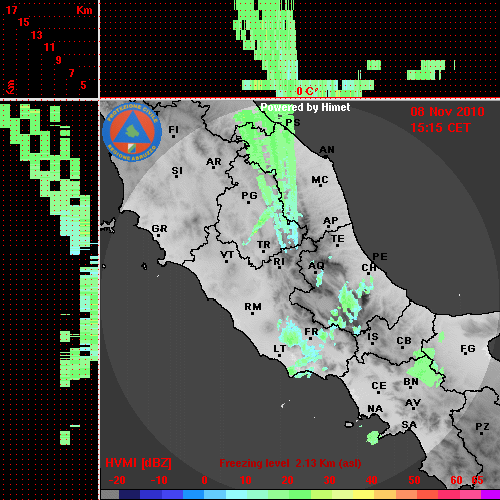Click the LT city label
The width and height of the screenshot is (500, 500).
pyautogui.click(x=280, y=349)
